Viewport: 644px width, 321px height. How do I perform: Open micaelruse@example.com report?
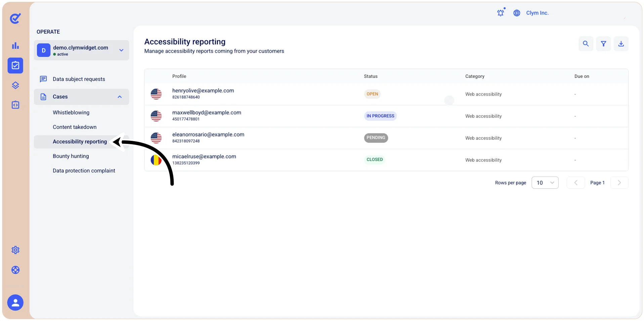tap(204, 156)
